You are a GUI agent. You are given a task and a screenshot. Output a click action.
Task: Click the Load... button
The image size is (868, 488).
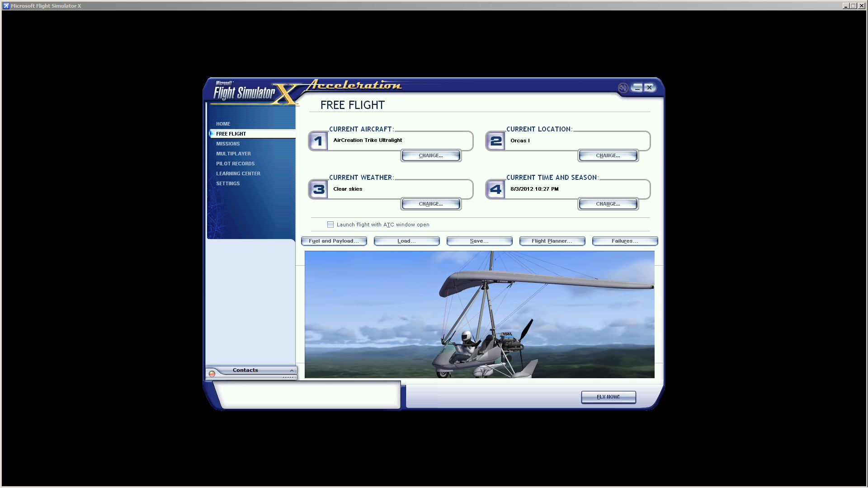[407, 241]
